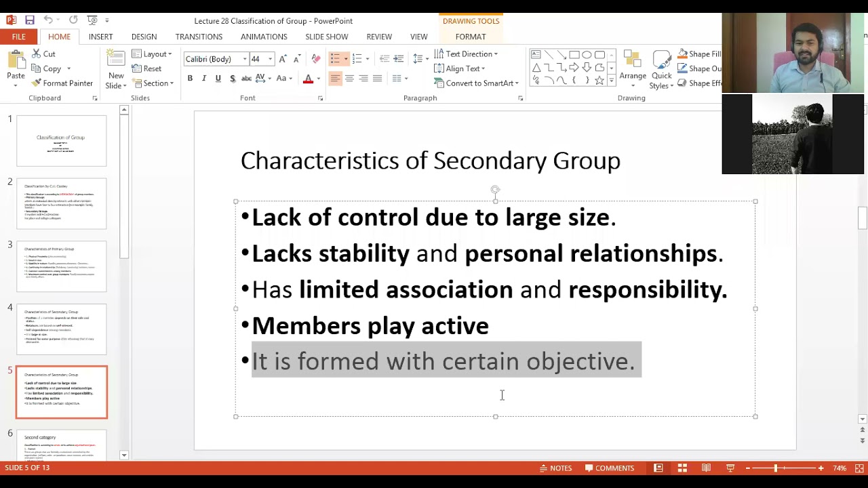The height and width of the screenshot is (488, 868).
Task: Switch to the DESIGN tab
Action: [144, 37]
